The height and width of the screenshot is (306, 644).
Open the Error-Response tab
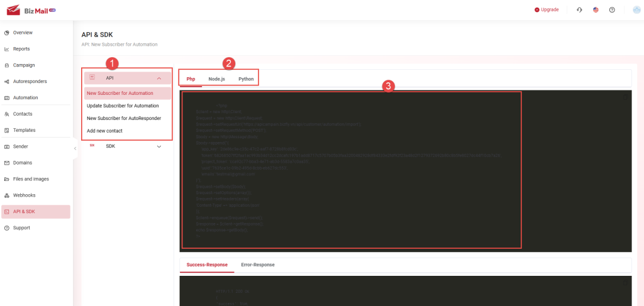pos(257,265)
